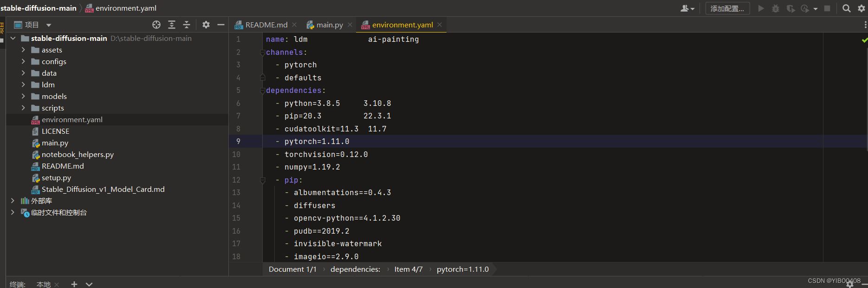This screenshot has width=868, height=288.
Task: Open the user account dropdown
Action: click(x=687, y=8)
